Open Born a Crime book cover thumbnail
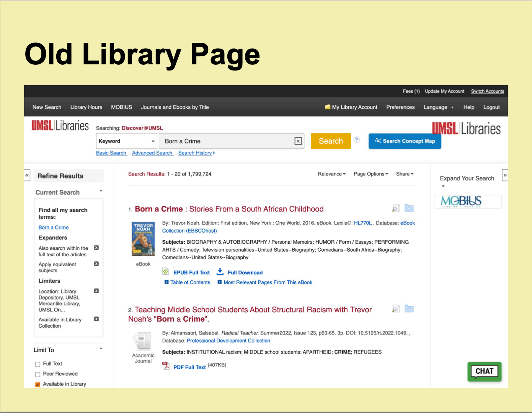 pyautogui.click(x=143, y=239)
